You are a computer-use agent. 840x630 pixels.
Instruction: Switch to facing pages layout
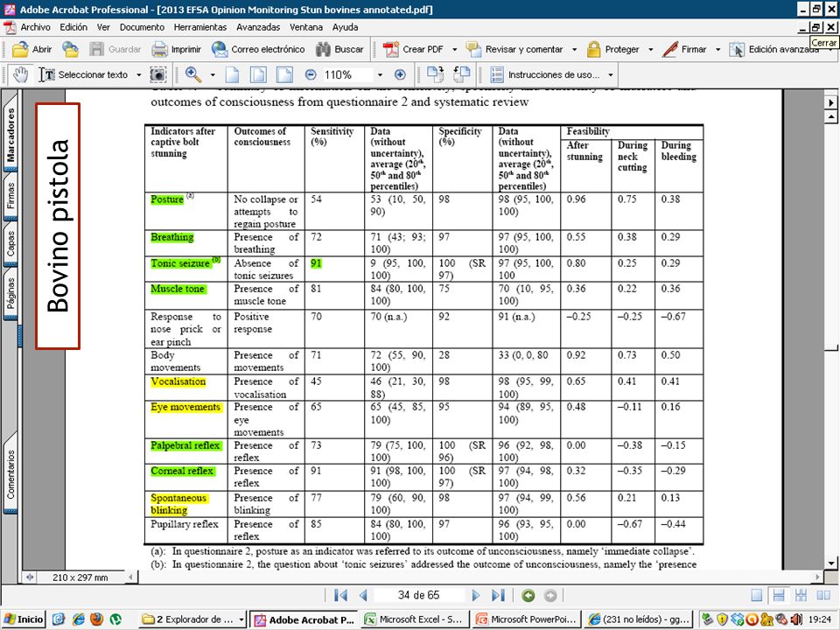point(823,595)
